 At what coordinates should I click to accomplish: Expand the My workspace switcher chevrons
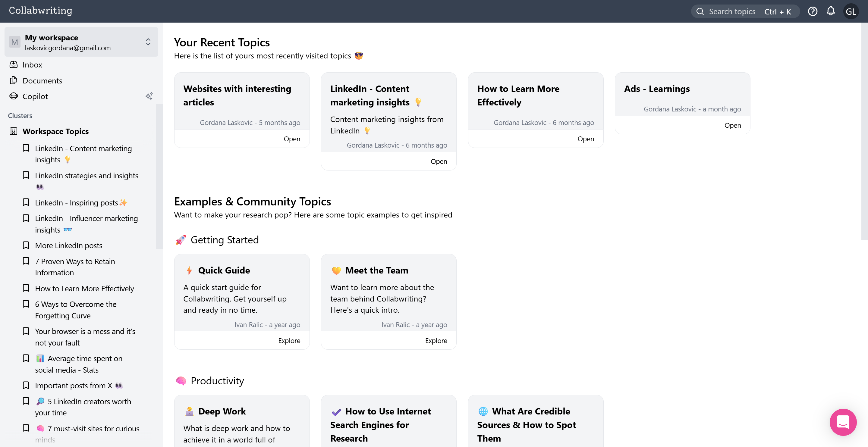(x=148, y=42)
